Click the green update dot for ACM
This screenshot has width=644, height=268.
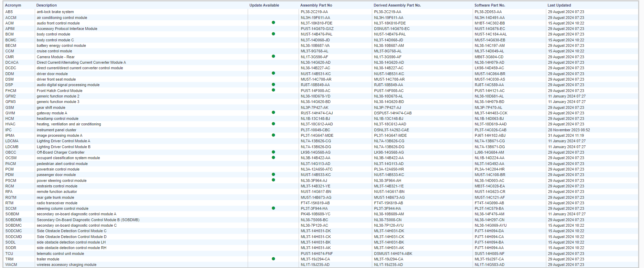point(273,23)
